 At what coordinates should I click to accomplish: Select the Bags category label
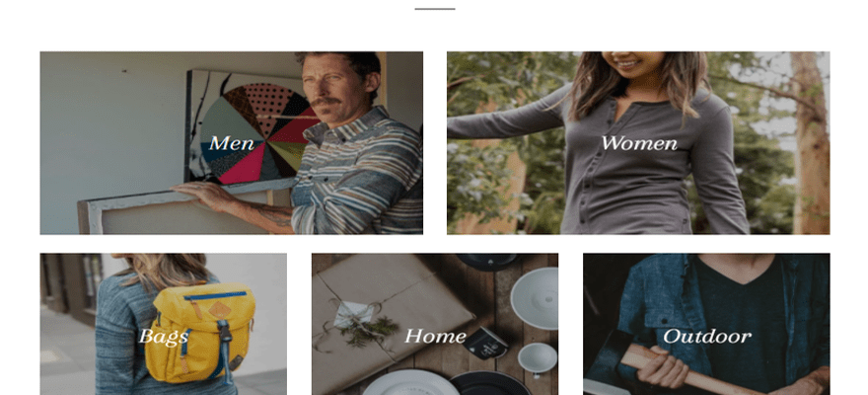tap(164, 336)
